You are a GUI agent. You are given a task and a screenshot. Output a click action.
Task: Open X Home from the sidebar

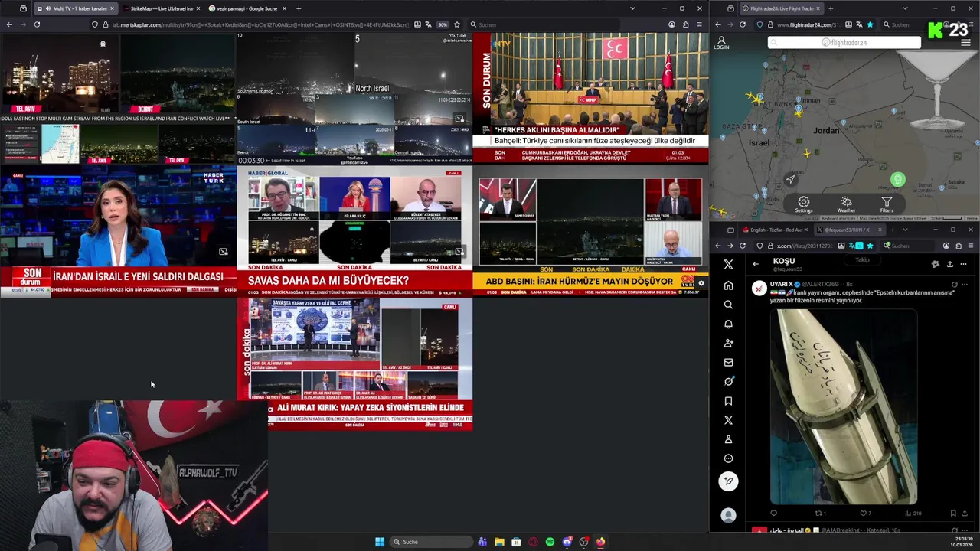[728, 285]
